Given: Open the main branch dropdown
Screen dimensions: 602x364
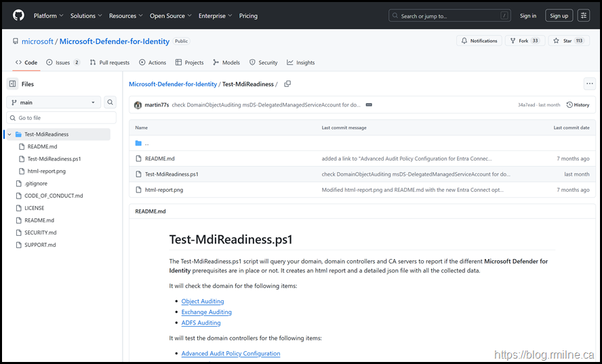Looking at the screenshot, I should tap(54, 102).
